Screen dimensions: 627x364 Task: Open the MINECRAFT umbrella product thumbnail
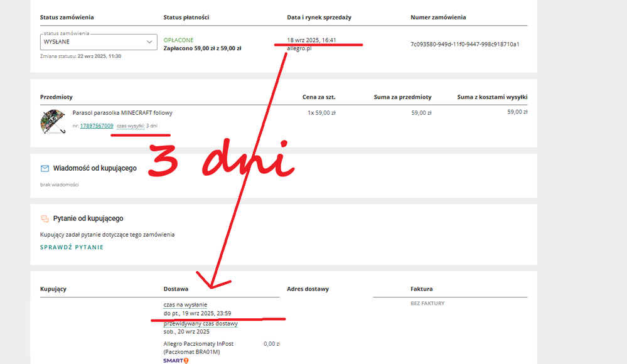pos(51,121)
